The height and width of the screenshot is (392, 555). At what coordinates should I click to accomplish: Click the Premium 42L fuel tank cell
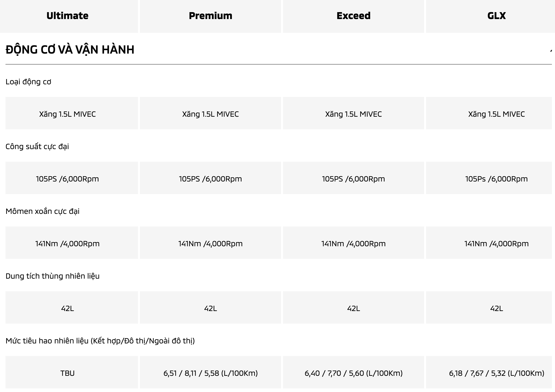click(x=210, y=308)
